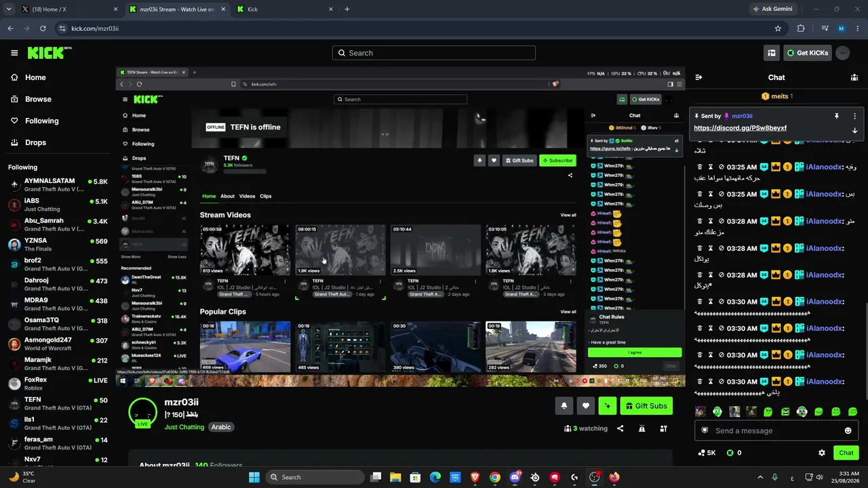Open Chrome three-dot menu
The height and width of the screenshot is (488, 868).
tap(858, 28)
